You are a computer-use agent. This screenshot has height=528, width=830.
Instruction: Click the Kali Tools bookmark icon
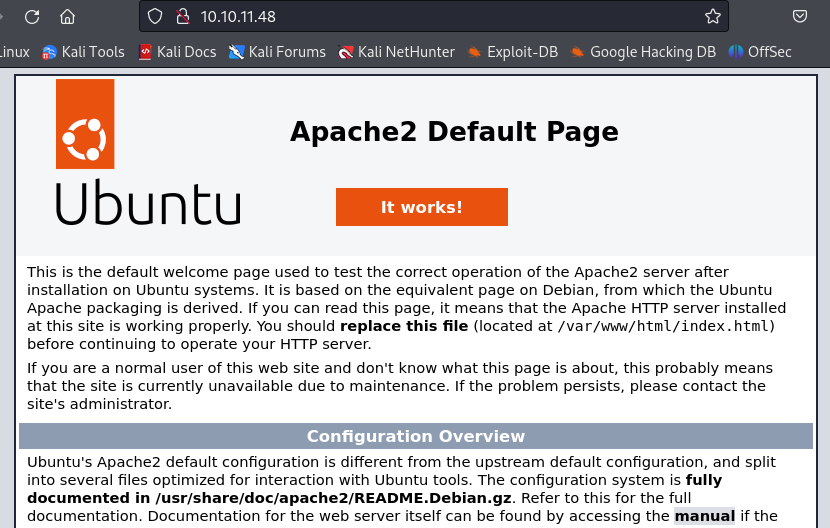[49, 52]
